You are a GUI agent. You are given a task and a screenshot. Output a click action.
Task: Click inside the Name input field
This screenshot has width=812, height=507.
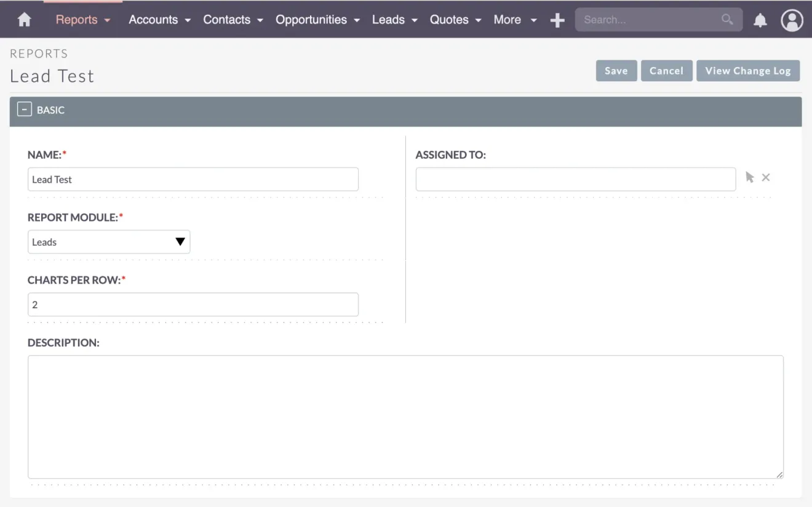point(193,179)
